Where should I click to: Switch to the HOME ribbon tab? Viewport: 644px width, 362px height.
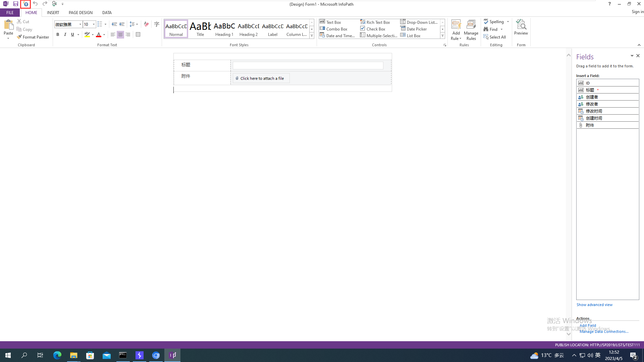[x=31, y=12]
